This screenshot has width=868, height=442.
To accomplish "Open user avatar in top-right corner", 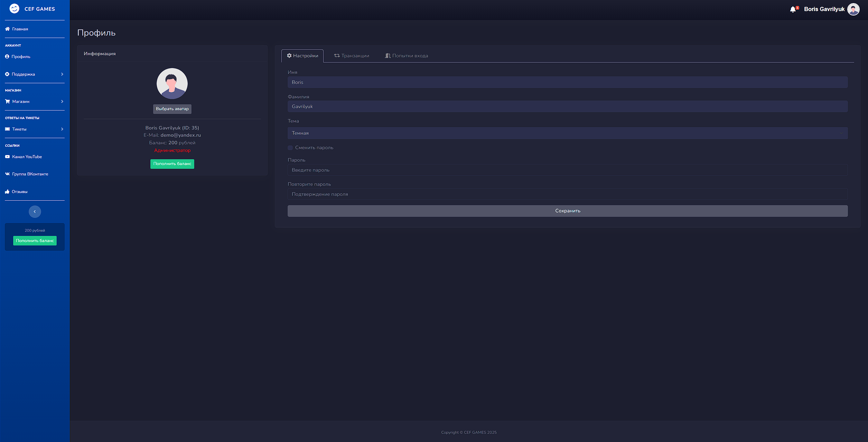I will [x=853, y=9].
